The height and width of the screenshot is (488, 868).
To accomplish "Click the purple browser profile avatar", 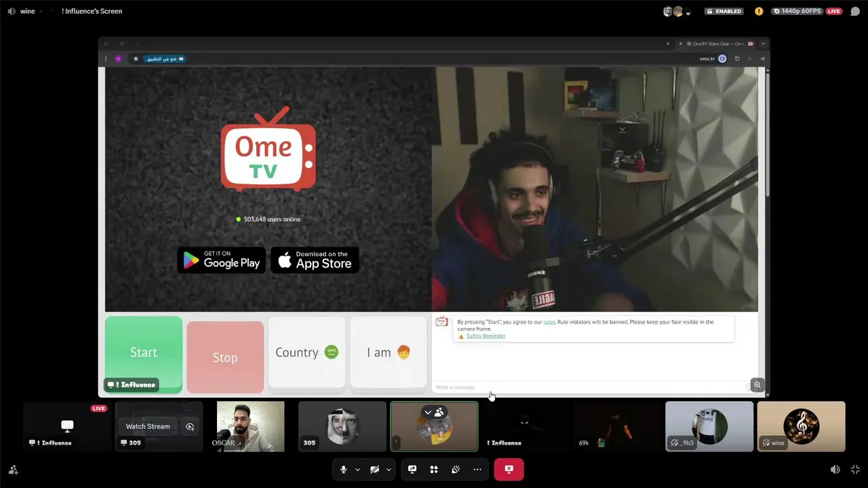I will click(x=119, y=59).
